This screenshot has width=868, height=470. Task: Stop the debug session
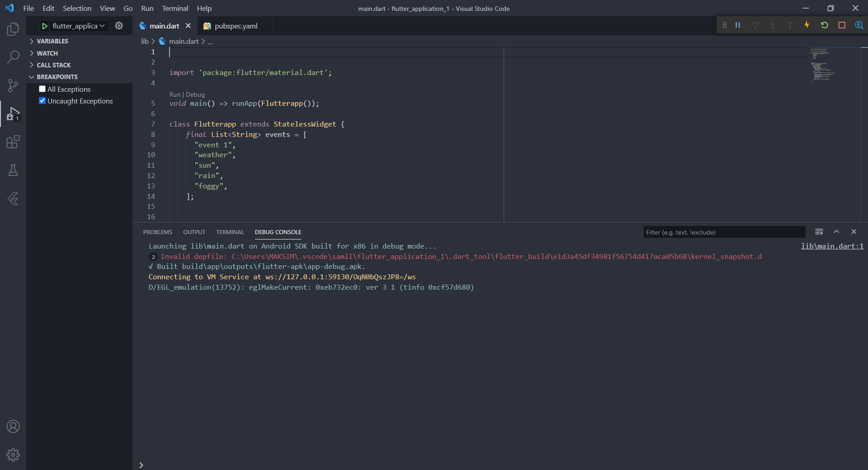point(842,25)
